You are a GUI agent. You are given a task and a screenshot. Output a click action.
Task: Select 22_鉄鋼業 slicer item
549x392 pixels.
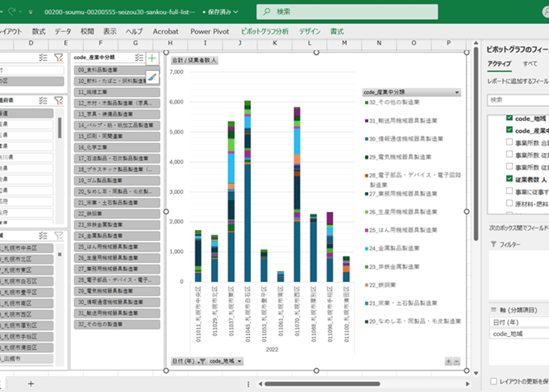tap(117, 213)
